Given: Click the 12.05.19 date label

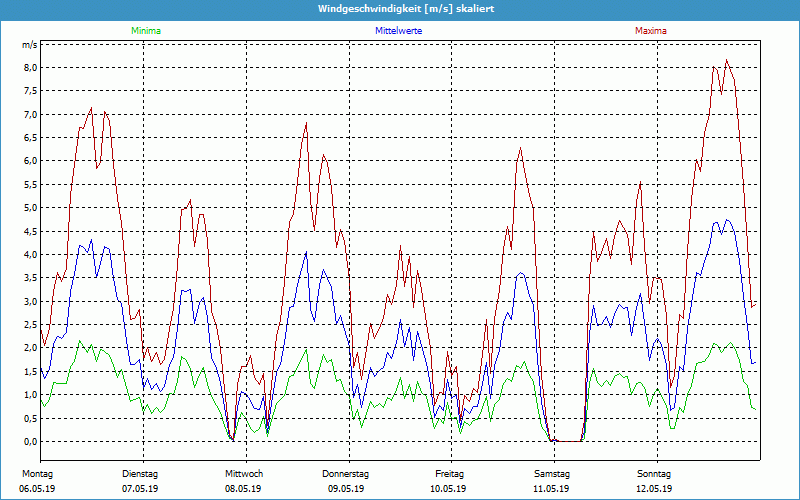Looking at the screenshot, I should (x=654, y=489).
